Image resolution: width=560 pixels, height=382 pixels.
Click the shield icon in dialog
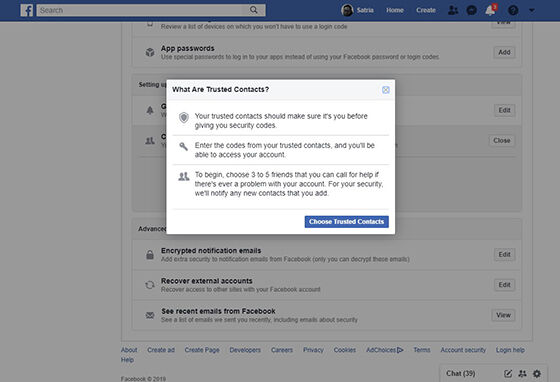[x=184, y=117]
